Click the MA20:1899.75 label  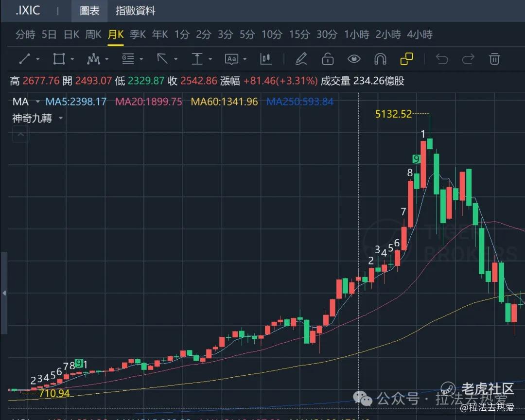pos(149,102)
